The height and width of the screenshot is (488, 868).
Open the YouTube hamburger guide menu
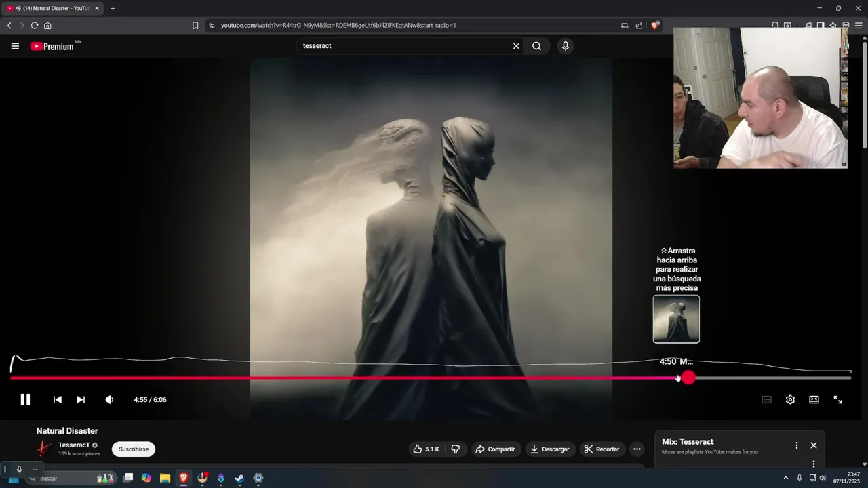coord(15,46)
